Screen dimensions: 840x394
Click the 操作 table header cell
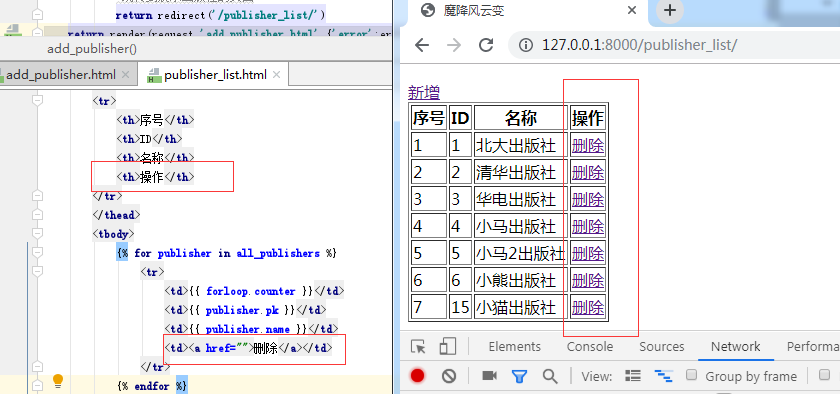(x=588, y=118)
